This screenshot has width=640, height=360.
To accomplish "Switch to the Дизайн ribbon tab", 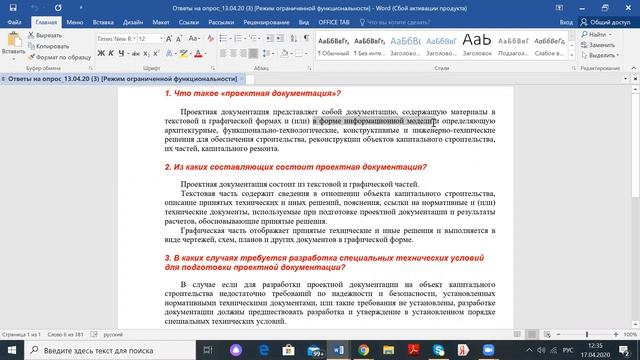I will click(133, 22).
